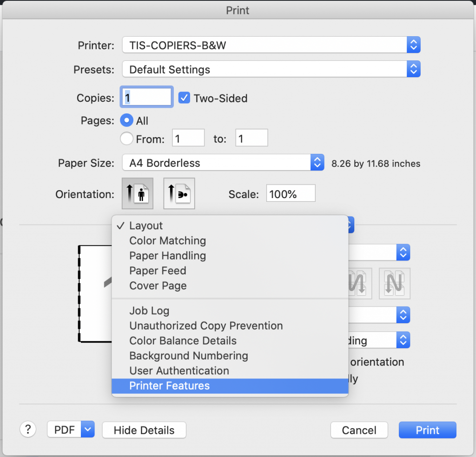Select landscape orientation icon

(x=179, y=193)
